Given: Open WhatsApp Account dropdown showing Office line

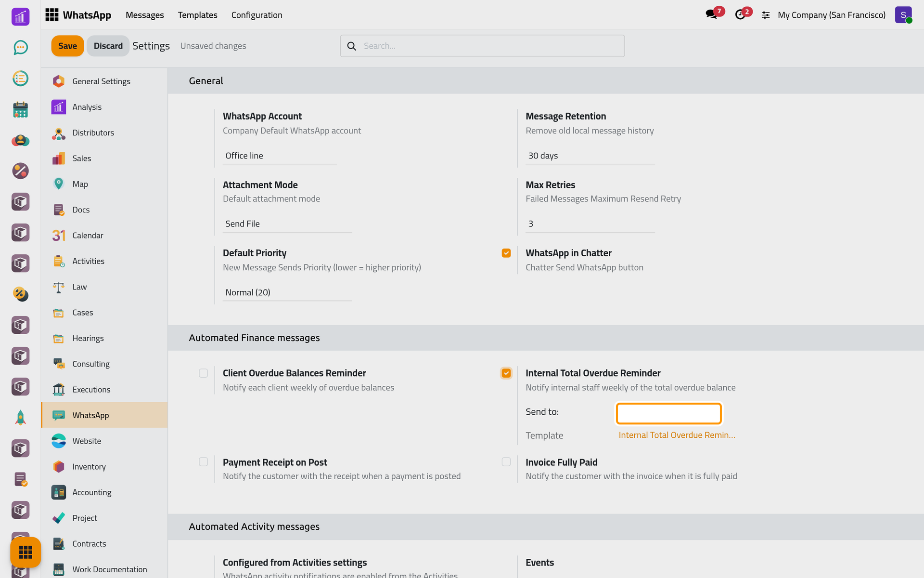Looking at the screenshot, I should click(280, 156).
